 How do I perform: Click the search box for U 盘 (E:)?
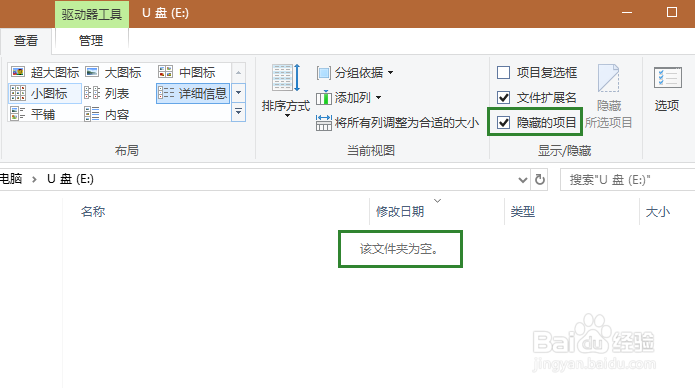[627, 180]
